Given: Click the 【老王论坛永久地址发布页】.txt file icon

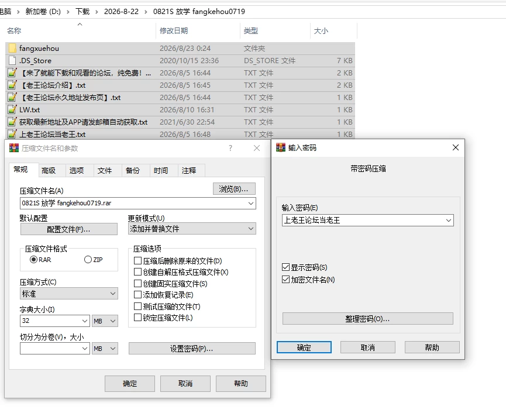Looking at the screenshot, I should point(12,98).
